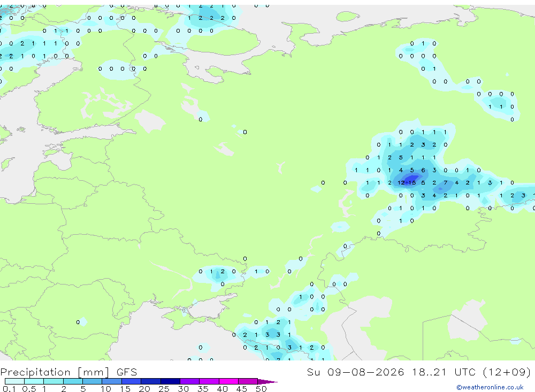The width and height of the screenshot is (535, 392).
Task: Click the above-50 arrow tip of the legend
Action: [x=267, y=381]
